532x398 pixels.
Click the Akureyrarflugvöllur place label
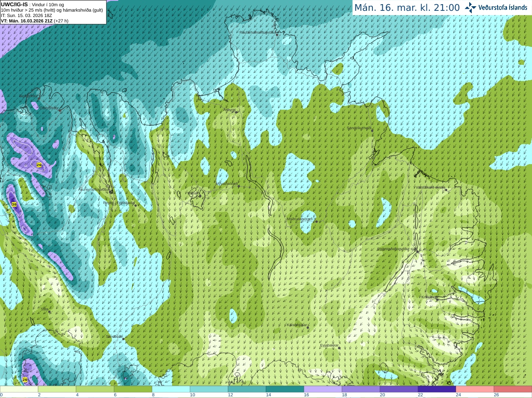click(x=94, y=189)
